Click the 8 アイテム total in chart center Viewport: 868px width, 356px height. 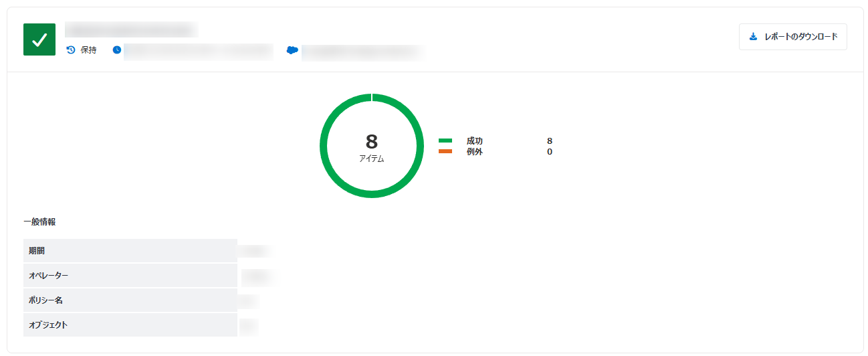point(372,147)
